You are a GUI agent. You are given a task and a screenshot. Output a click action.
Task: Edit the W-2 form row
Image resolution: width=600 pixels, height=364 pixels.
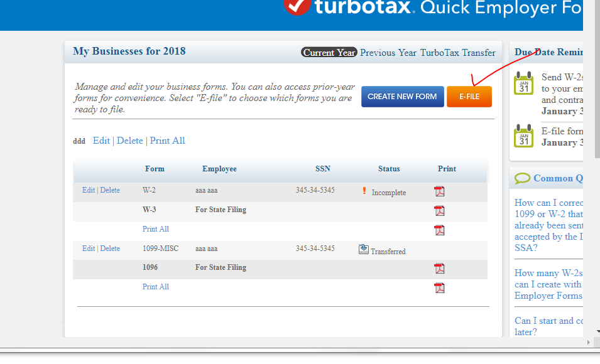[89, 190]
